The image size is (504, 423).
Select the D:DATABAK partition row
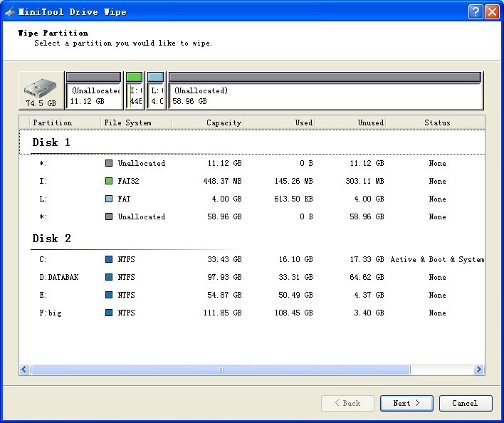point(252,277)
